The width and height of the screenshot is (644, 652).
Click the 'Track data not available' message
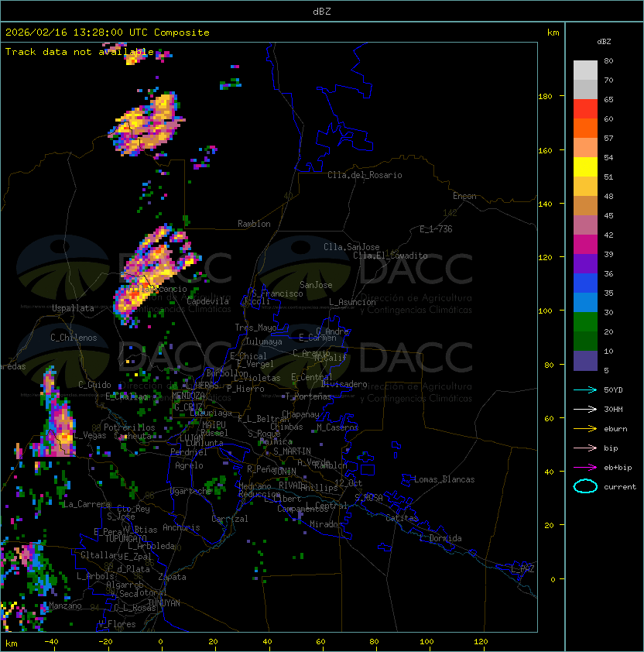80,52
